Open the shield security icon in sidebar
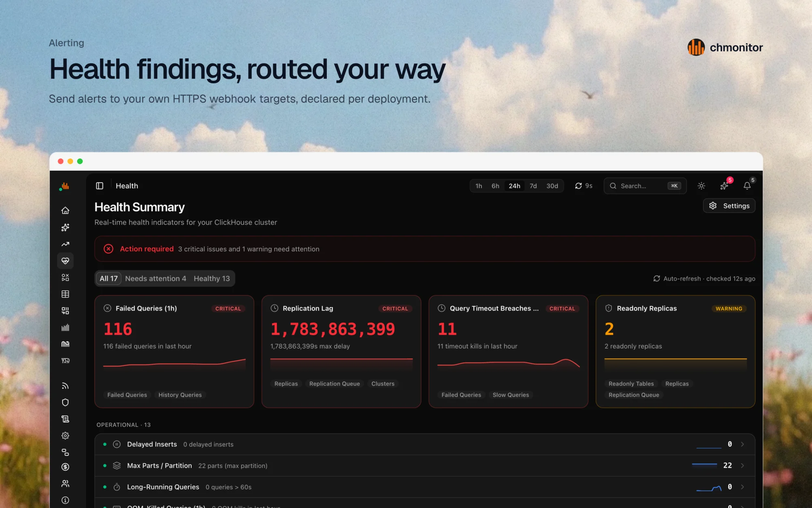This screenshot has width=812, height=508. (65, 402)
